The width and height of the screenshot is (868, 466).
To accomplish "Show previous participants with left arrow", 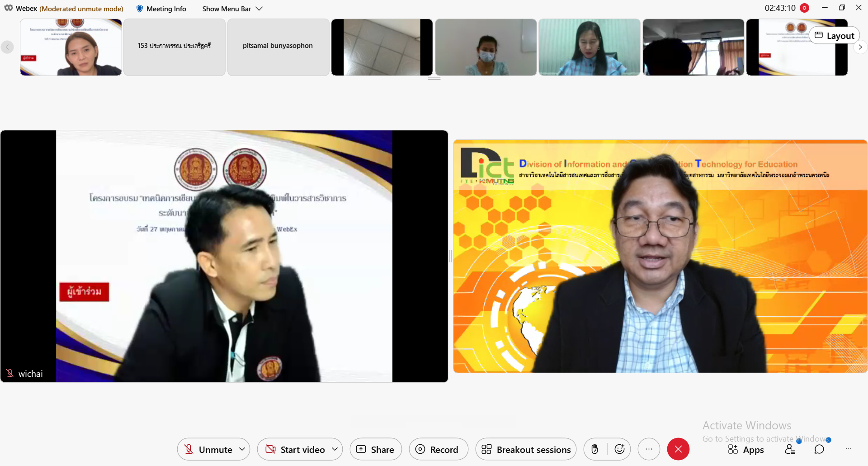I will click(x=7, y=47).
